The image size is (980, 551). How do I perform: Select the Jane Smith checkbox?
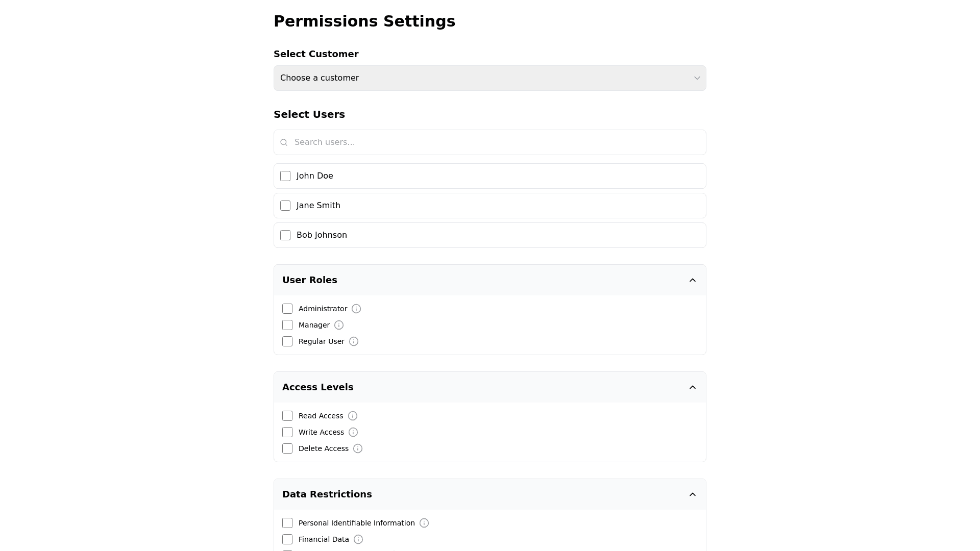285,206
